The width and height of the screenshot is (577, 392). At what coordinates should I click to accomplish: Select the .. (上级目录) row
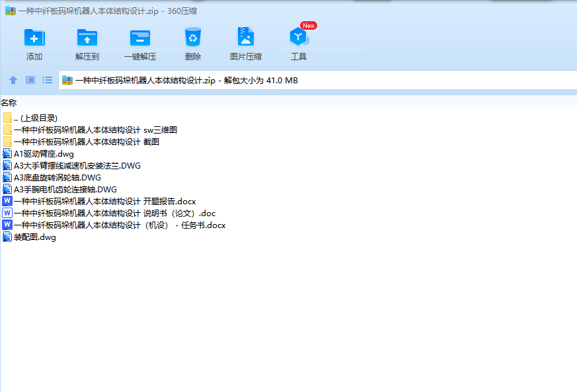coord(30,118)
